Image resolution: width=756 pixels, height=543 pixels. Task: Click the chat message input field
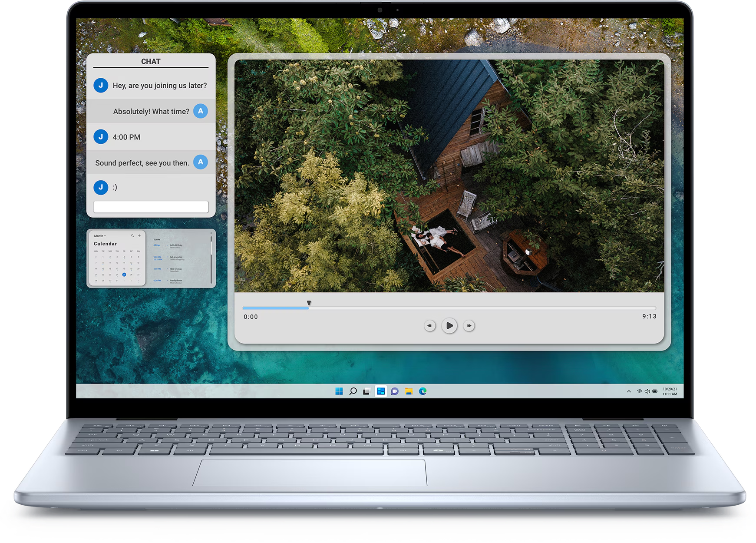click(151, 207)
